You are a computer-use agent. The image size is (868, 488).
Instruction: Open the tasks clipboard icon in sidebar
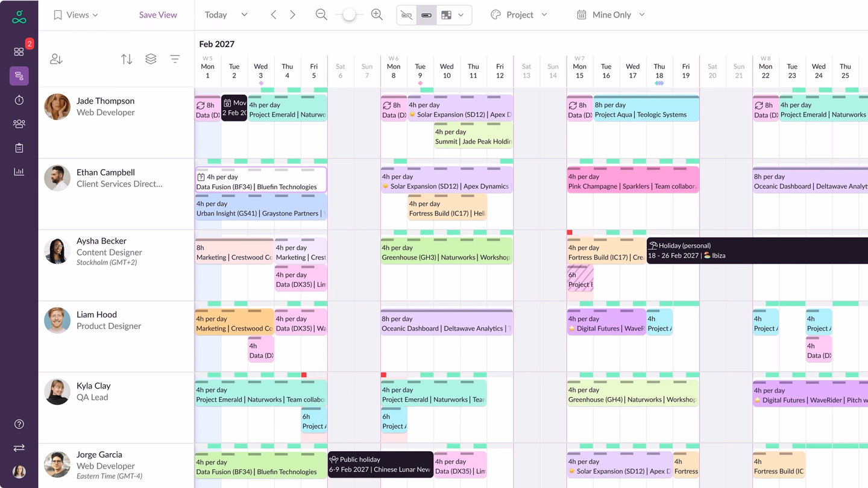[x=19, y=148]
